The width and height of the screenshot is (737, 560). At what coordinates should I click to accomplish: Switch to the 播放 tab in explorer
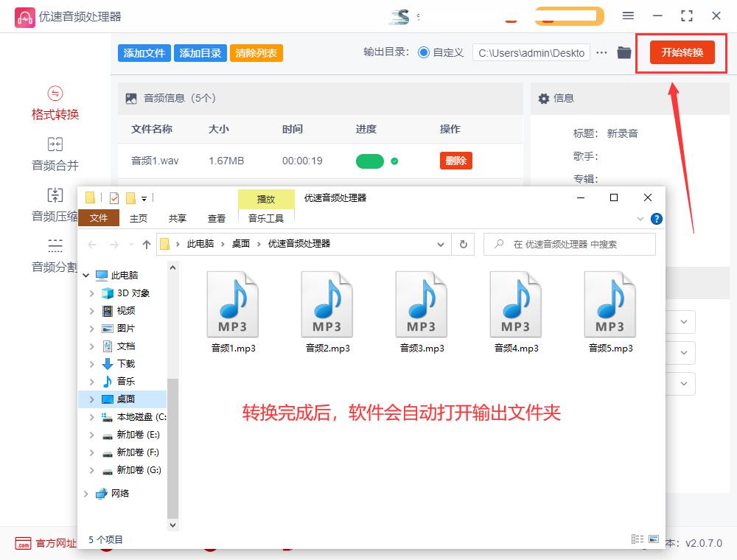coord(265,199)
